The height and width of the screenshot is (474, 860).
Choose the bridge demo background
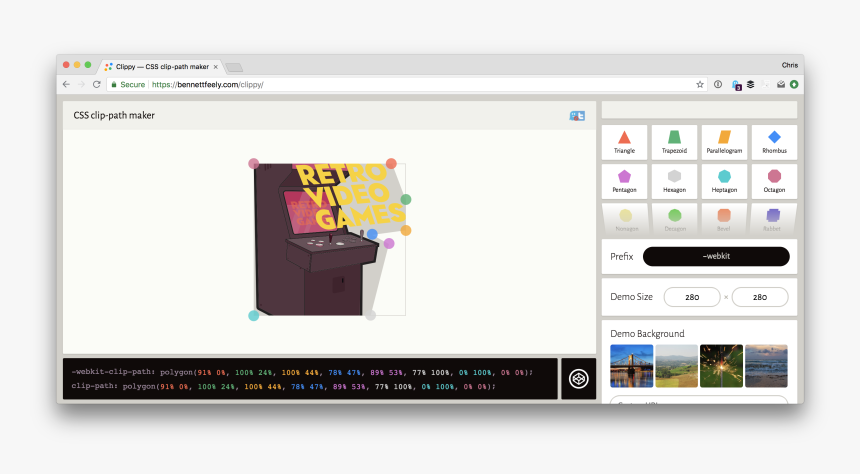pyautogui.click(x=631, y=366)
